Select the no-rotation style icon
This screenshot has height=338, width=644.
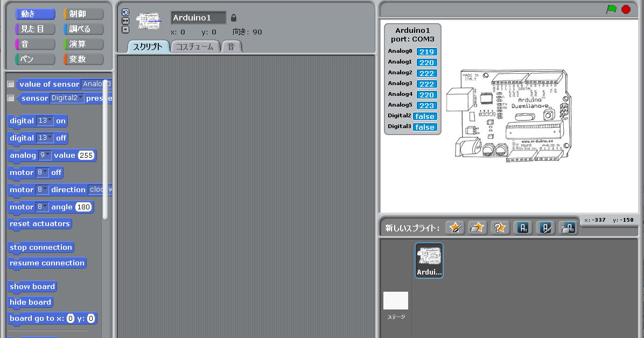click(125, 30)
